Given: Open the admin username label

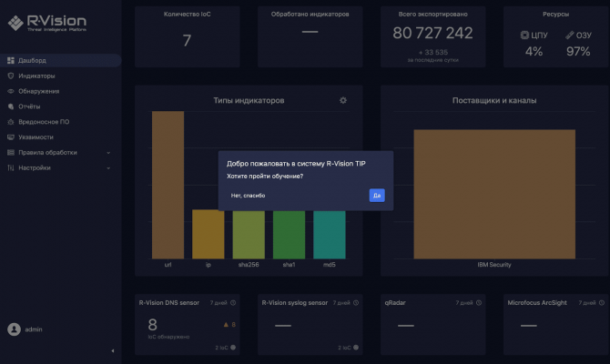Looking at the screenshot, I should [x=34, y=329].
